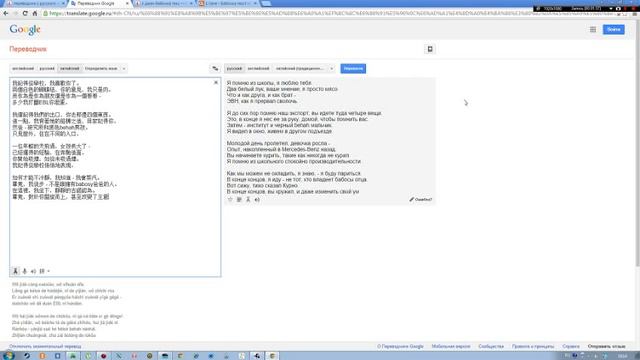Click the Google logo

point(25,30)
